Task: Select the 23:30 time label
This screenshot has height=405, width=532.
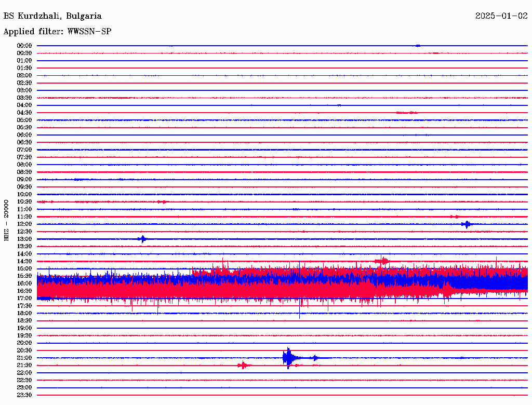Action: (x=24, y=395)
